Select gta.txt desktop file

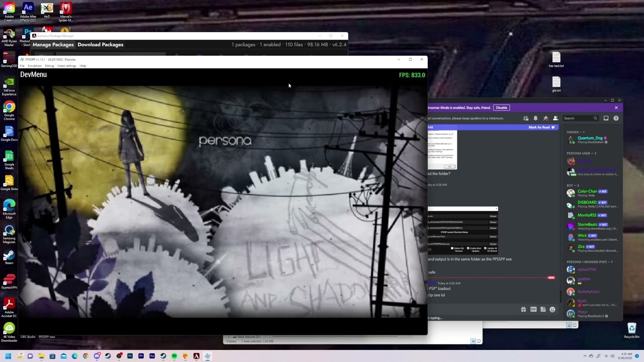click(556, 84)
